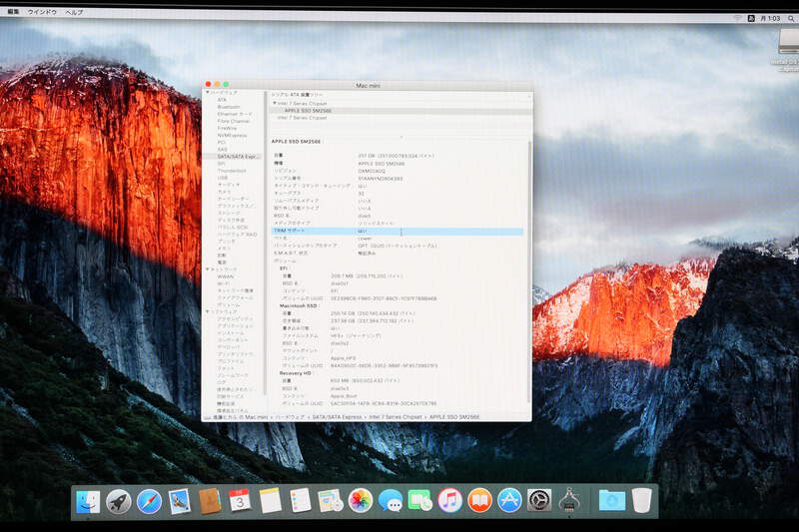
Task: Open the Downloads folder in Dock
Action: [x=612, y=500]
